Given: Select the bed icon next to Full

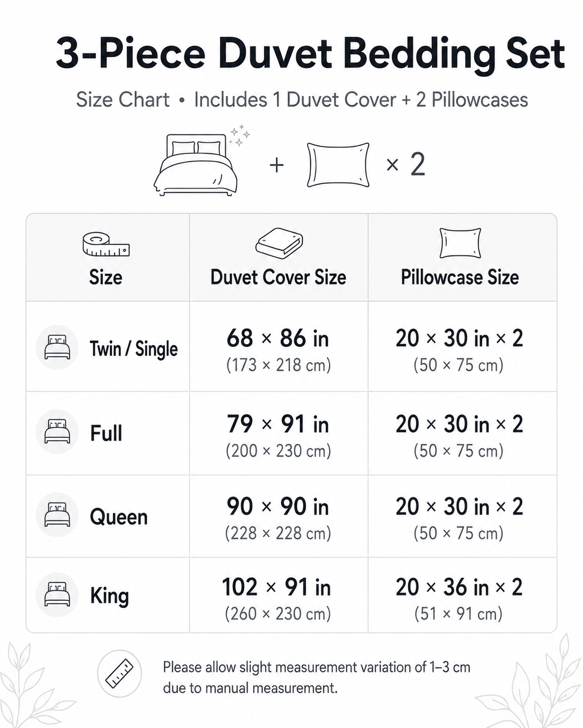Looking at the screenshot, I should 57,432.
